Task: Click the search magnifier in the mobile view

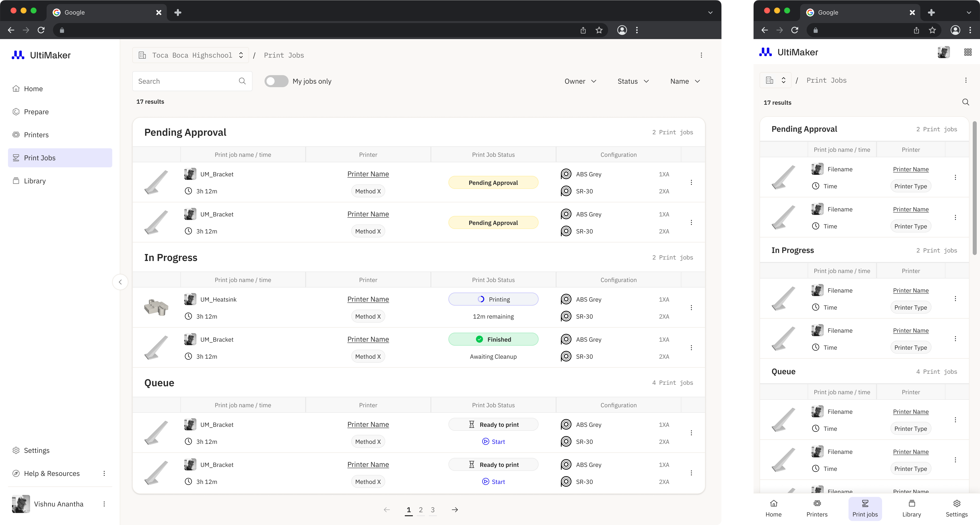Action: click(965, 102)
